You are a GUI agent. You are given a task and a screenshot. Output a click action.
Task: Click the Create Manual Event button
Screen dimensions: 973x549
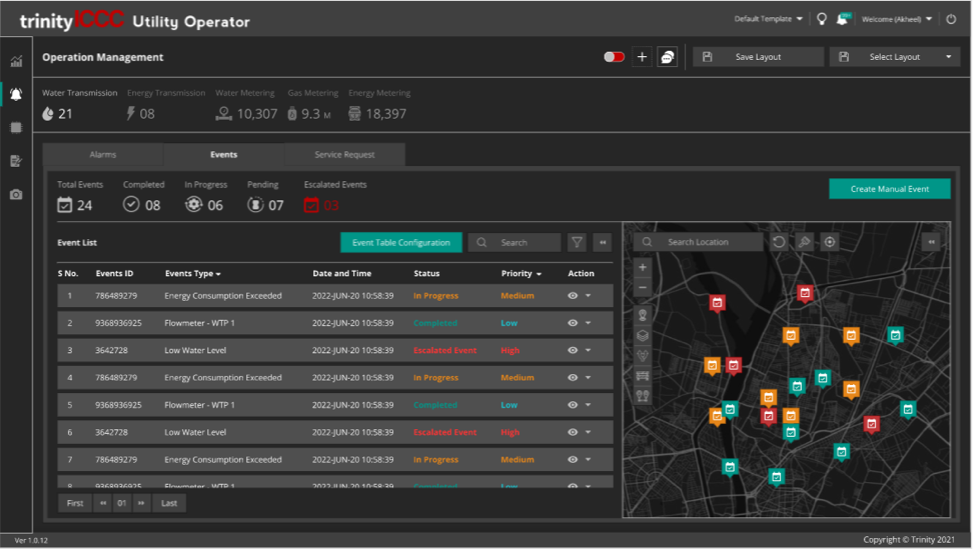(x=889, y=189)
